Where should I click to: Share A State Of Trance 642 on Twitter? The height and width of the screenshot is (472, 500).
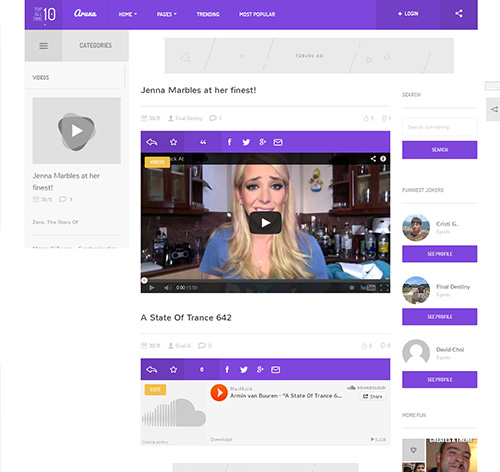click(244, 370)
